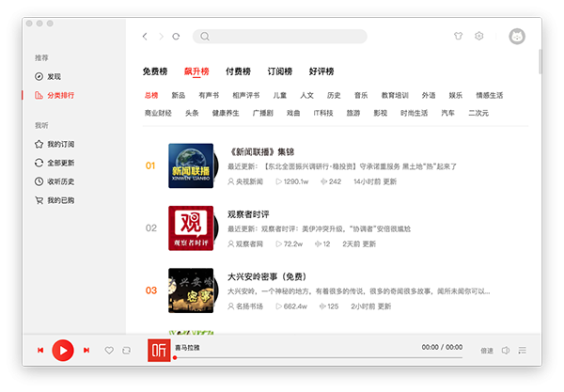The image size is (564, 392).
Task: Open the playlist queue icon
Action: pos(522,351)
